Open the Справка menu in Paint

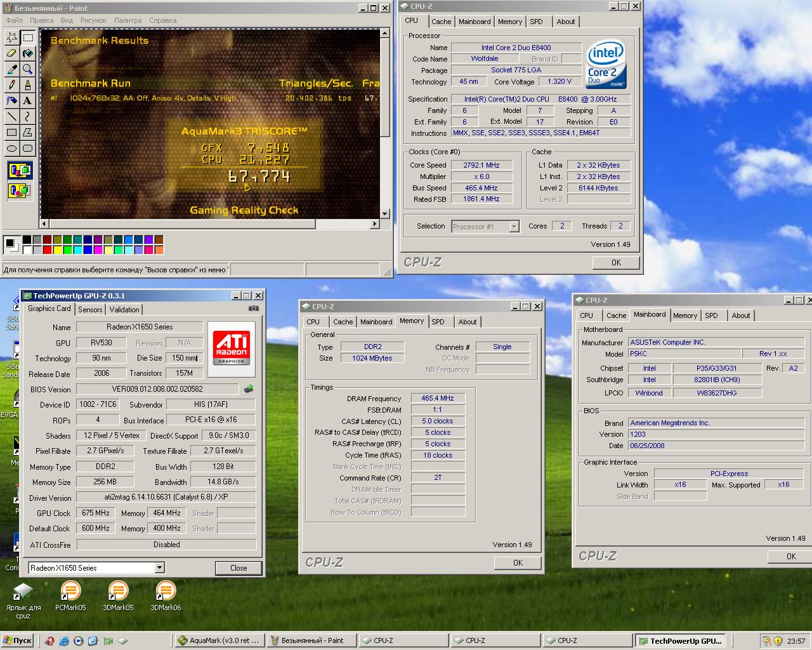pyautogui.click(x=163, y=20)
